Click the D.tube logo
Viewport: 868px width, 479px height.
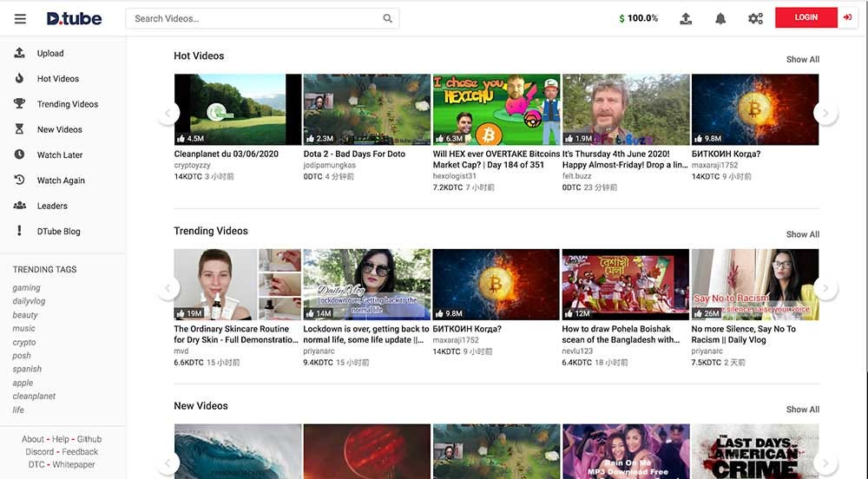pos(74,19)
